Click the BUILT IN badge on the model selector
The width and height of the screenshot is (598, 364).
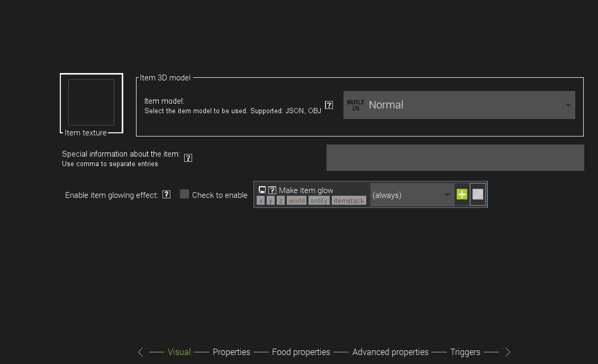pos(355,105)
